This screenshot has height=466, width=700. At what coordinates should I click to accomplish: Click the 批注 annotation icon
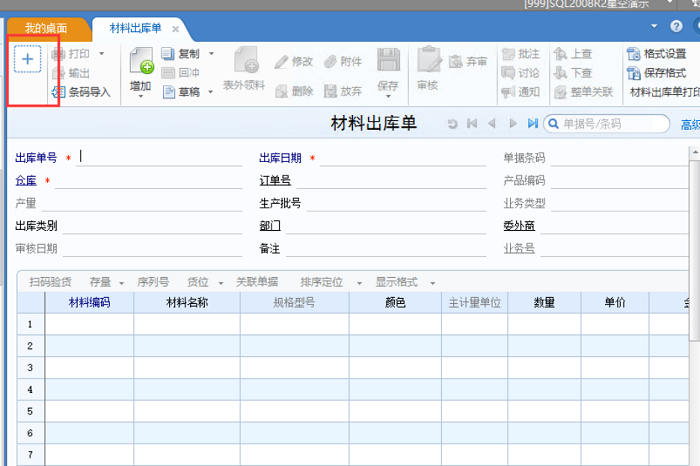[x=508, y=54]
